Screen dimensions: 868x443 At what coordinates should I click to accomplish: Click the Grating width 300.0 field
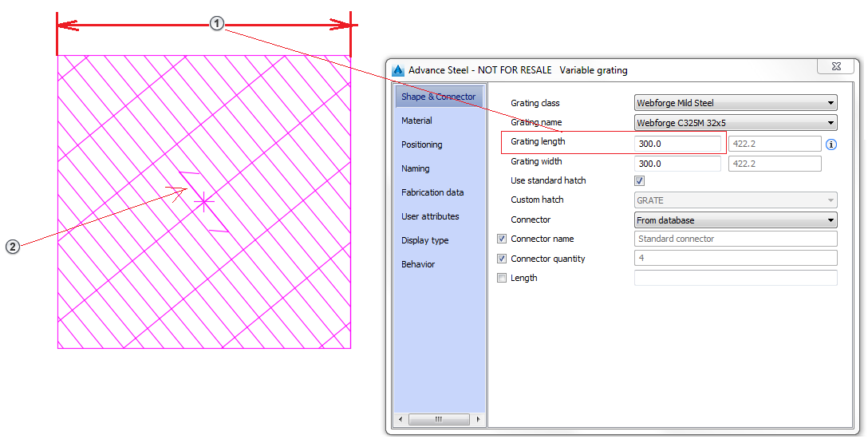click(677, 164)
